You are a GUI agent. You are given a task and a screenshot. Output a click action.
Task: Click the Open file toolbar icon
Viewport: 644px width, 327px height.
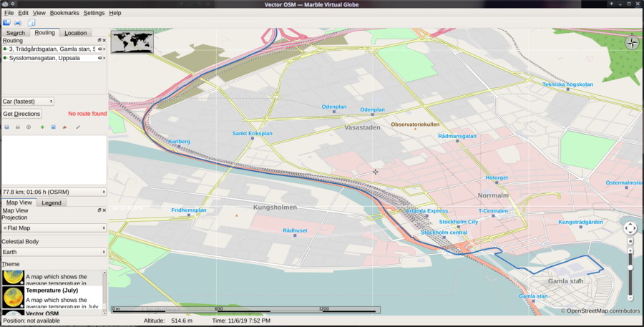tap(6, 23)
